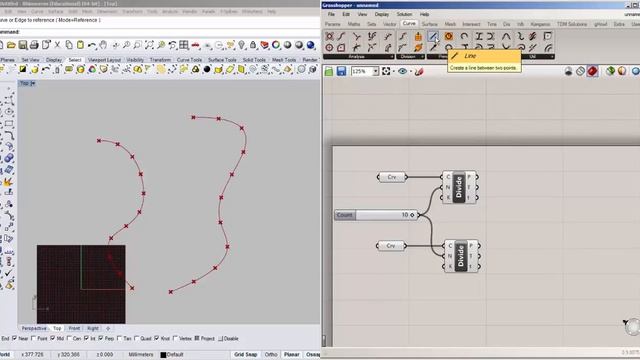Select the lower Divide component on canvas
The height and width of the screenshot is (360, 640).
pyautogui.click(x=461, y=256)
